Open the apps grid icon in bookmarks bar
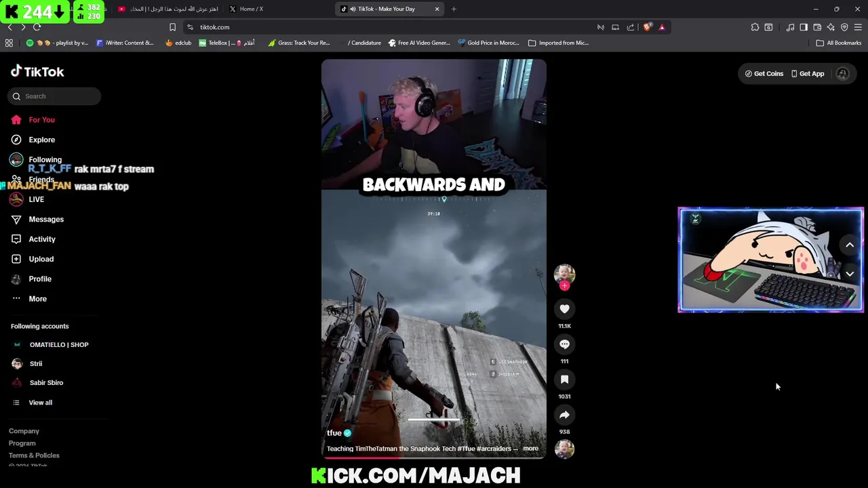 click(x=9, y=43)
